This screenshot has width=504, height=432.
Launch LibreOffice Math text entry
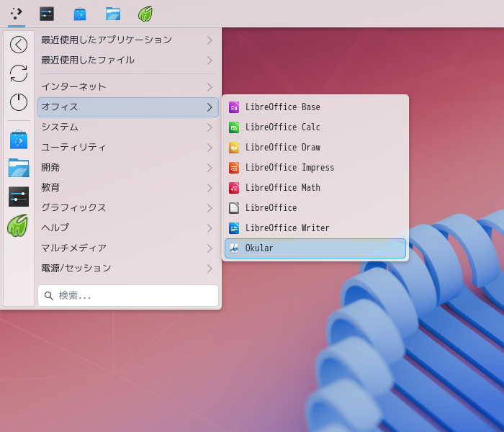[283, 188]
